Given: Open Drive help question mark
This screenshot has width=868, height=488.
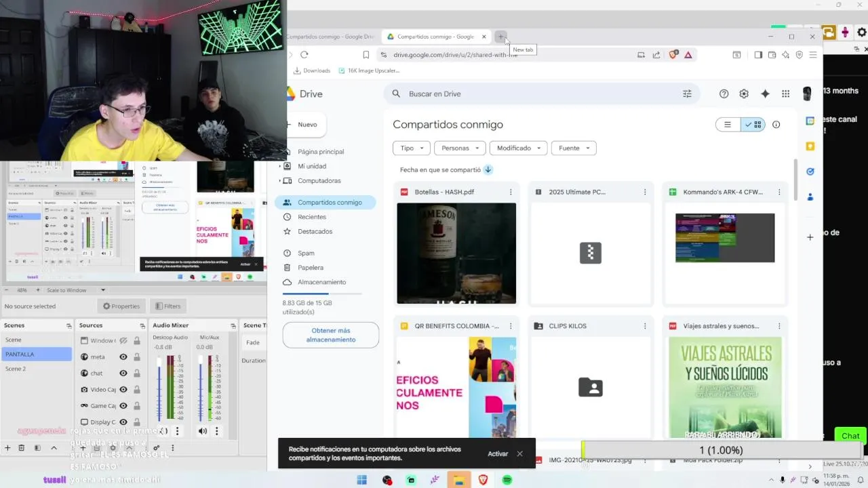Looking at the screenshot, I should click(x=724, y=94).
